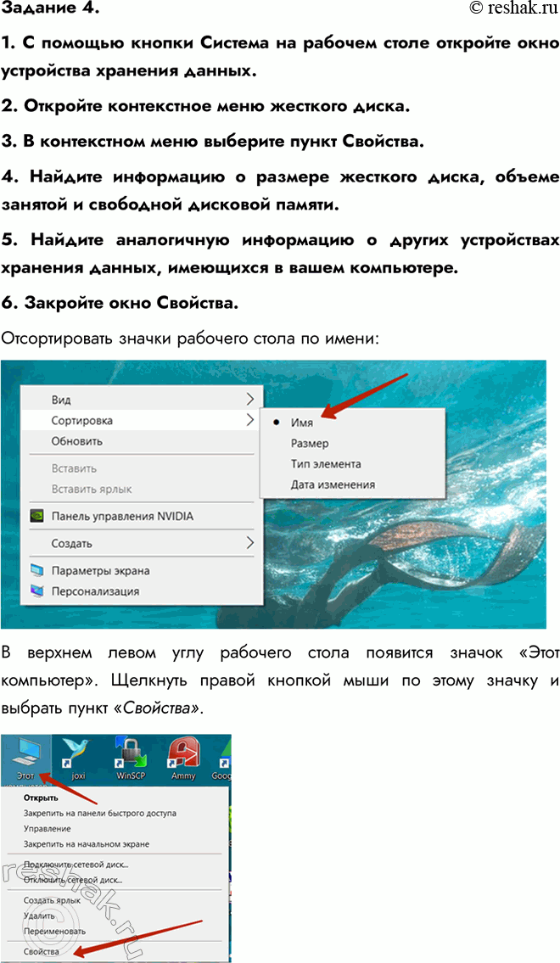The image size is (560, 963).
Task: Choose 'Обновить' in the context menu
Action: (77, 441)
